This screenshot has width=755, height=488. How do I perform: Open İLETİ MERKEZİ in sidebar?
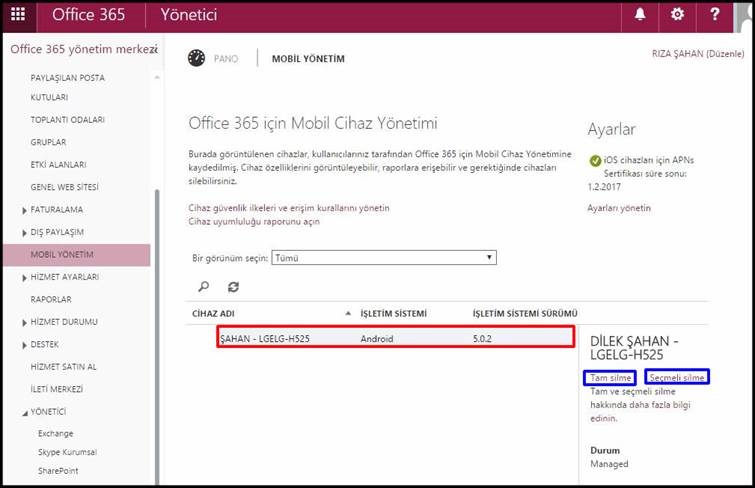click(x=57, y=389)
